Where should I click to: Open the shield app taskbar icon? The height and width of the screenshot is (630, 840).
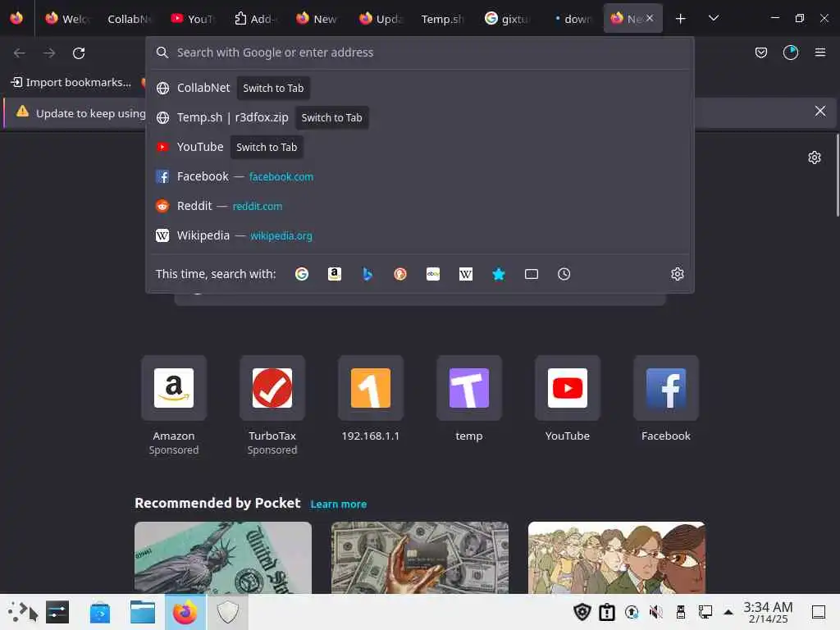[228, 612]
